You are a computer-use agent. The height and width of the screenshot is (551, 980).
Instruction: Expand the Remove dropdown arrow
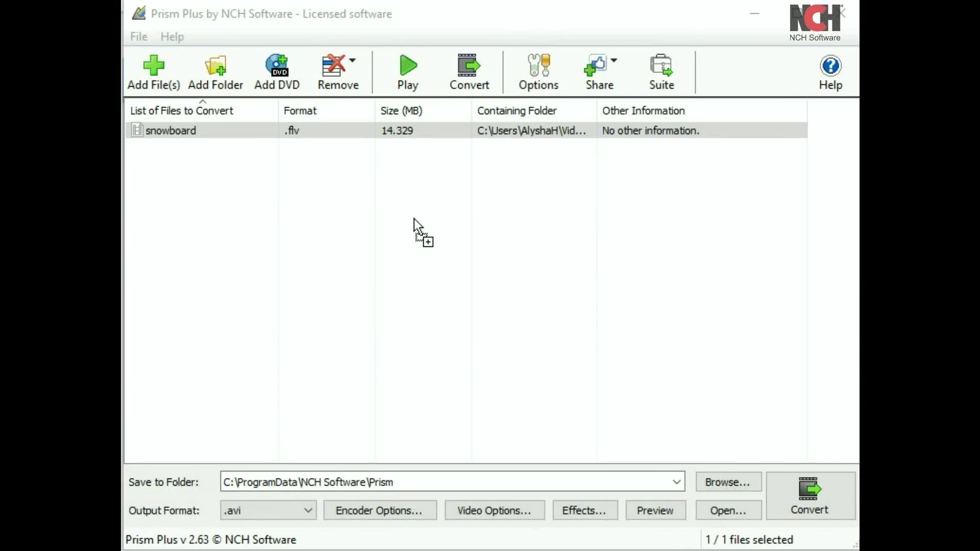click(353, 60)
